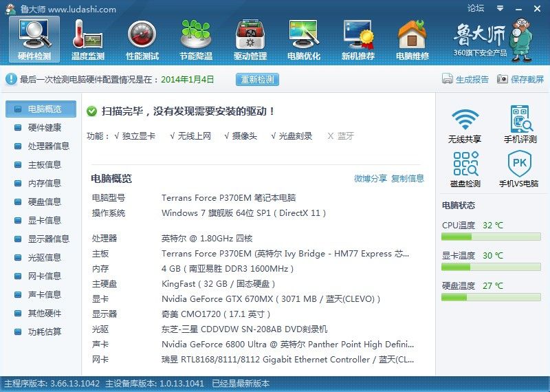Click 保存截屏 save screenshot link
This screenshot has width=550, height=392.
pyautogui.click(x=527, y=79)
